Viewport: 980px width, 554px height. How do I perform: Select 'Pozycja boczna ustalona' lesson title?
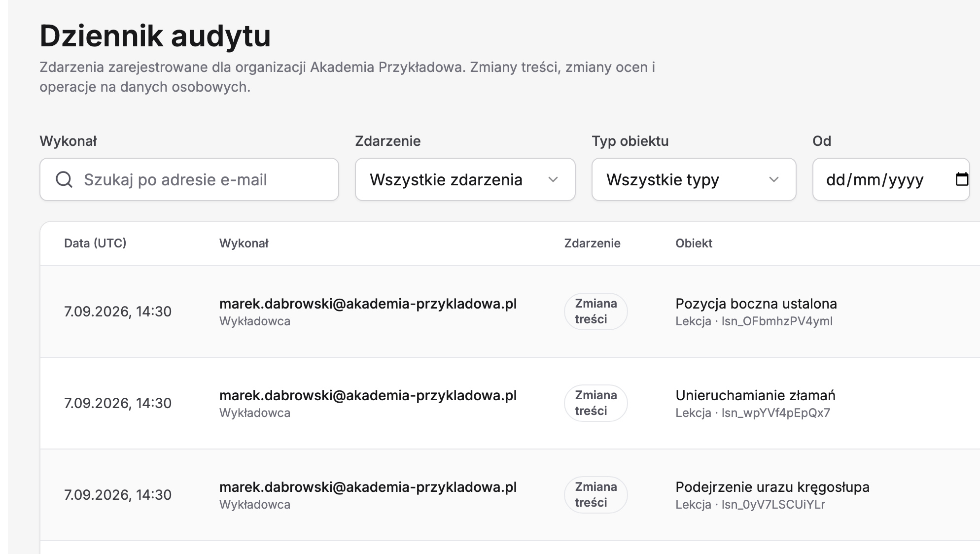coord(756,304)
